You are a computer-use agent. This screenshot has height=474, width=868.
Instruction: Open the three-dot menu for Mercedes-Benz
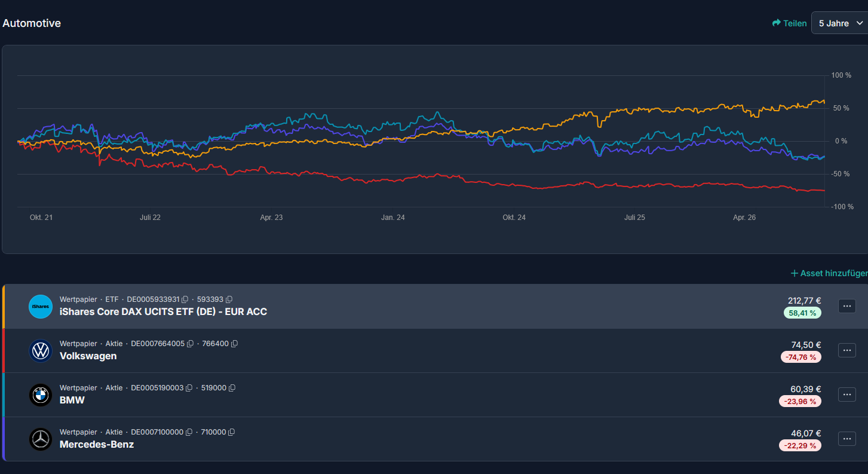(x=847, y=439)
